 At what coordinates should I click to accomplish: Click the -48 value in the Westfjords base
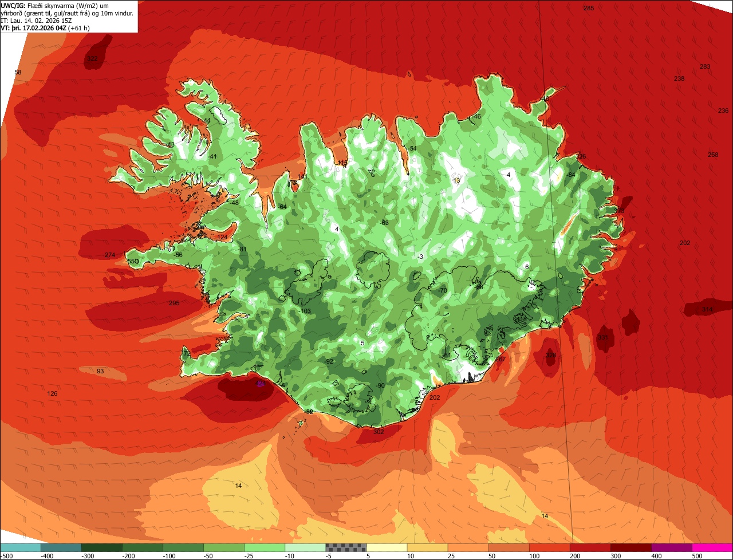234,203
